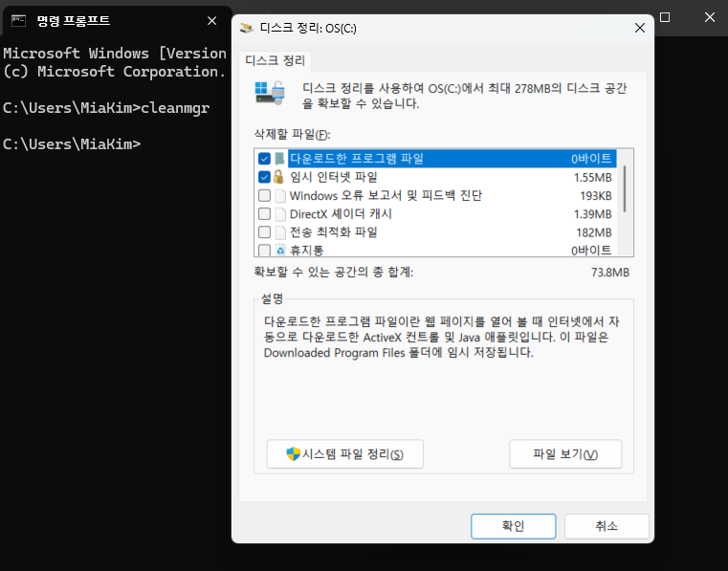Click the large disk cleanup drive icon

(268, 93)
